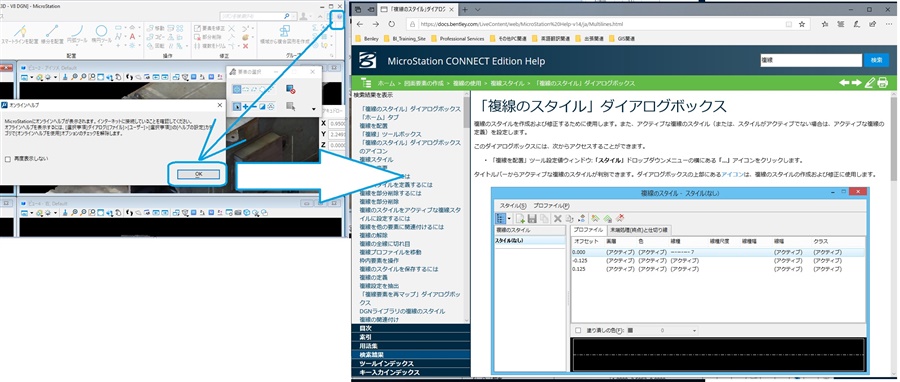The image size is (900, 382).
Task: Toggle the 塗り潰しの色 fill color checkbox
Action: point(577,330)
